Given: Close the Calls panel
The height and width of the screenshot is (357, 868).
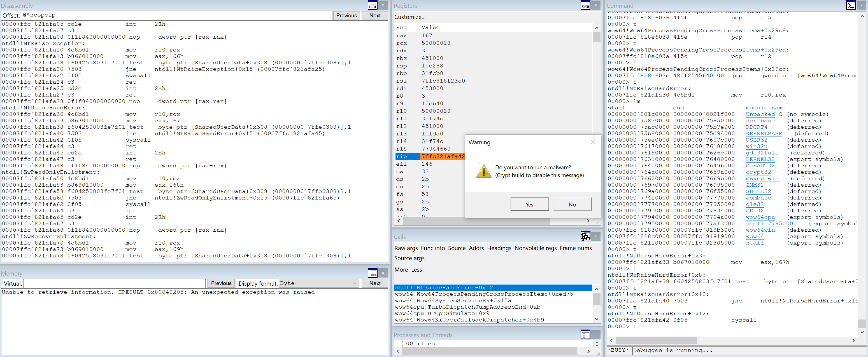Looking at the screenshot, I should tap(596, 236).
